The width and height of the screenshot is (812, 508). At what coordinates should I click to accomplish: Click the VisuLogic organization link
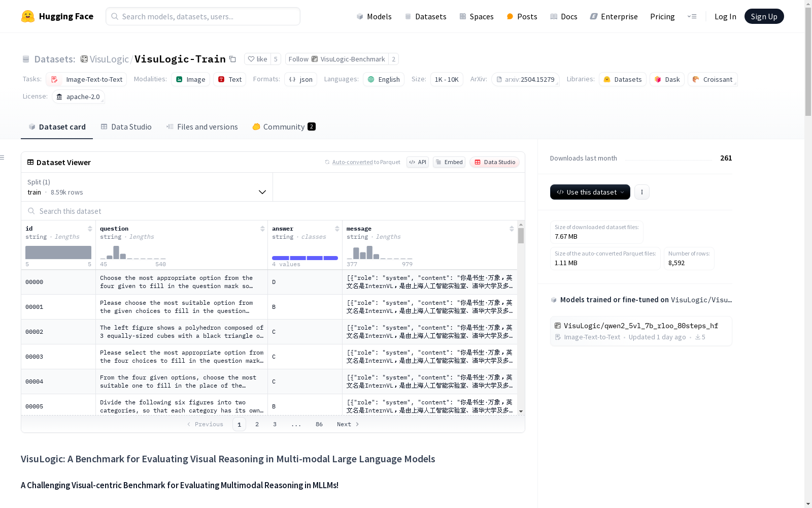pyautogui.click(x=109, y=59)
